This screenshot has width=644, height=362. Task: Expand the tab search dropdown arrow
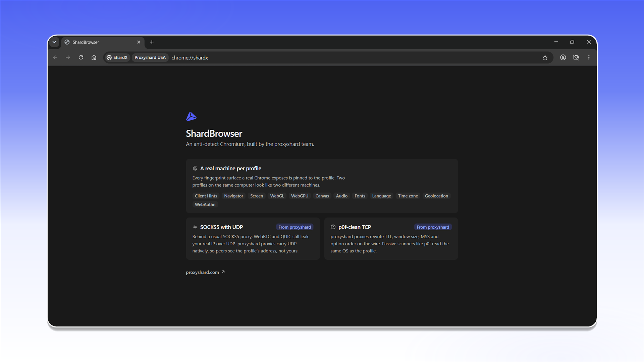54,42
